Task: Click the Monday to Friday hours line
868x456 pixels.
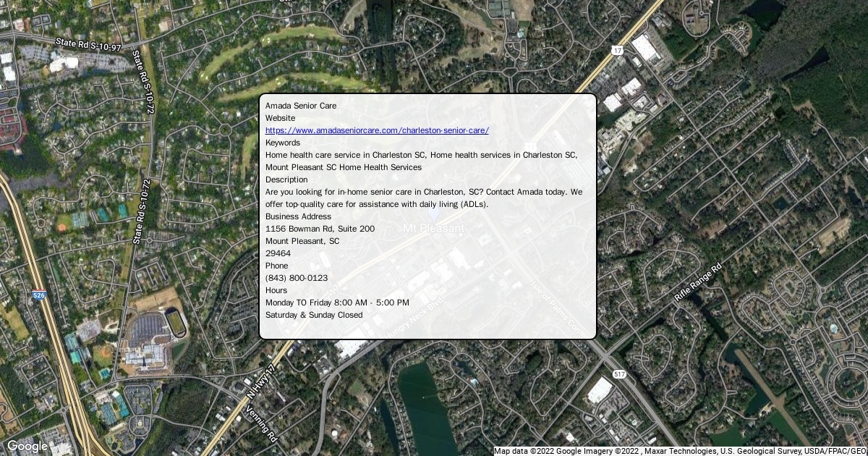Action: pyautogui.click(x=337, y=303)
